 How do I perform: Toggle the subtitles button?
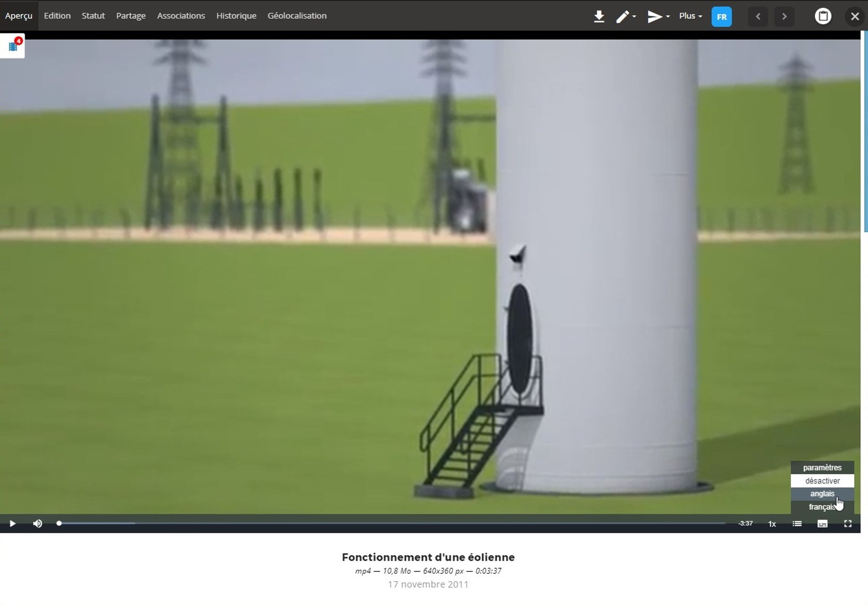(822, 523)
